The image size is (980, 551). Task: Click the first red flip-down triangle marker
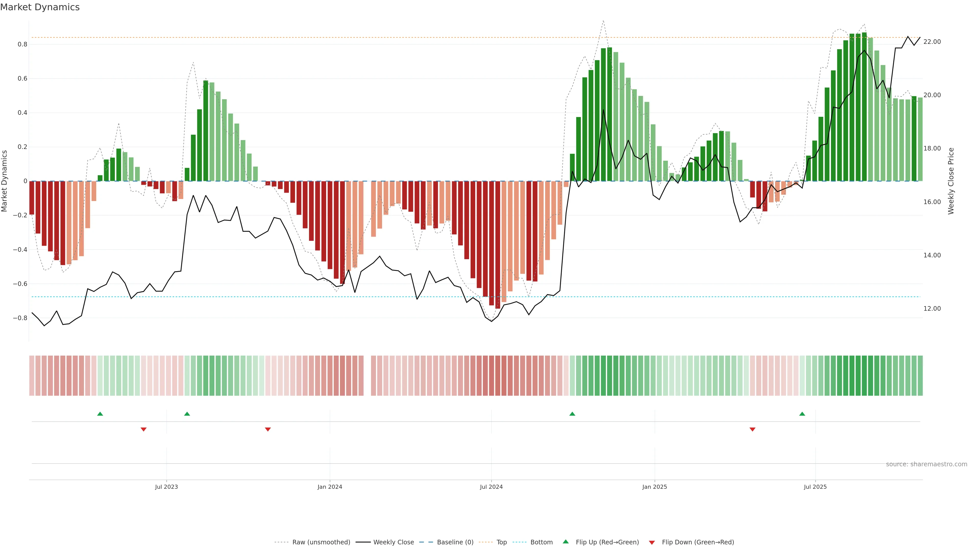tap(143, 429)
